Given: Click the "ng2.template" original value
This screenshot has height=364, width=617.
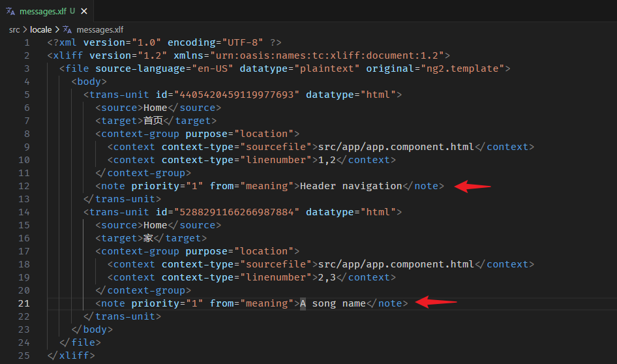Looking at the screenshot, I should (x=462, y=68).
